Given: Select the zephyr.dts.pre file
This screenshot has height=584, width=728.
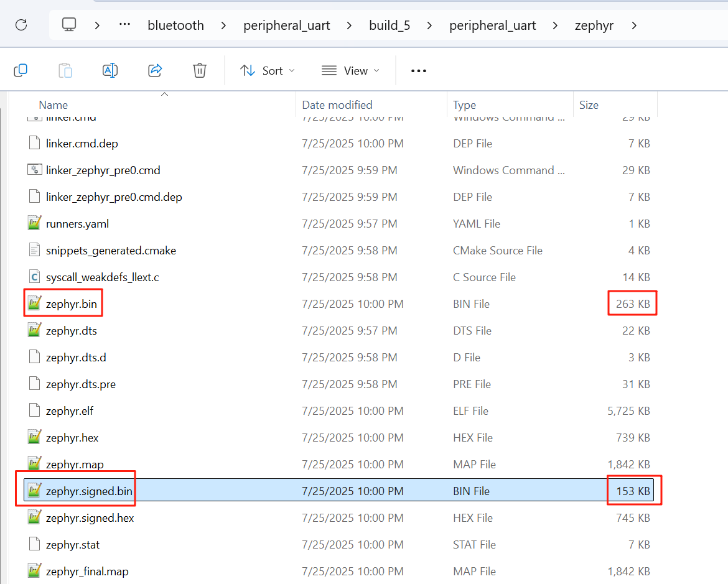Looking at the screenshot, I should coord(81,384).
